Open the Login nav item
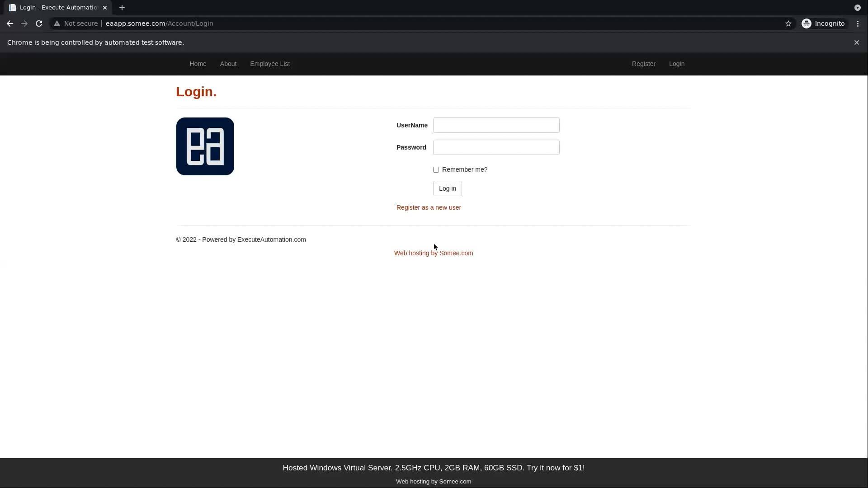The width and height of the screenshot is (868, 488). point(676,64)
